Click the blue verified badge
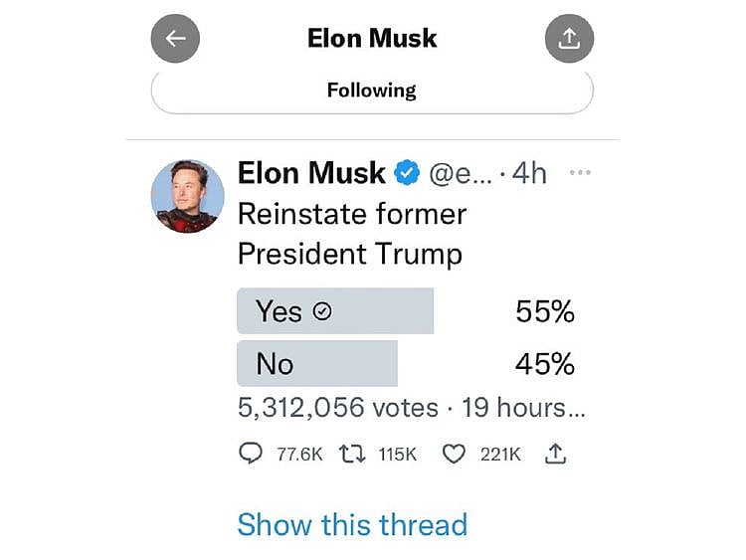 pyautogui.click(x=407, y=174)
